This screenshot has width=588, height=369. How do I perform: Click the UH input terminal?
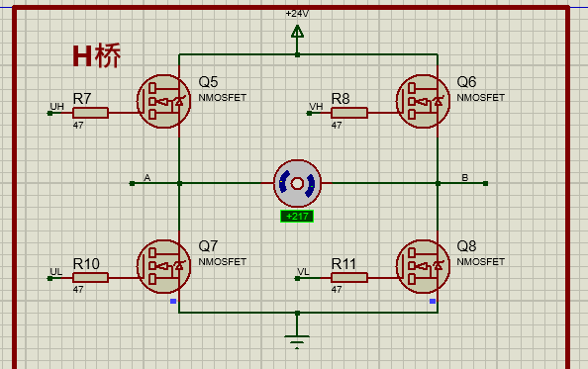(x=49, y=113)
